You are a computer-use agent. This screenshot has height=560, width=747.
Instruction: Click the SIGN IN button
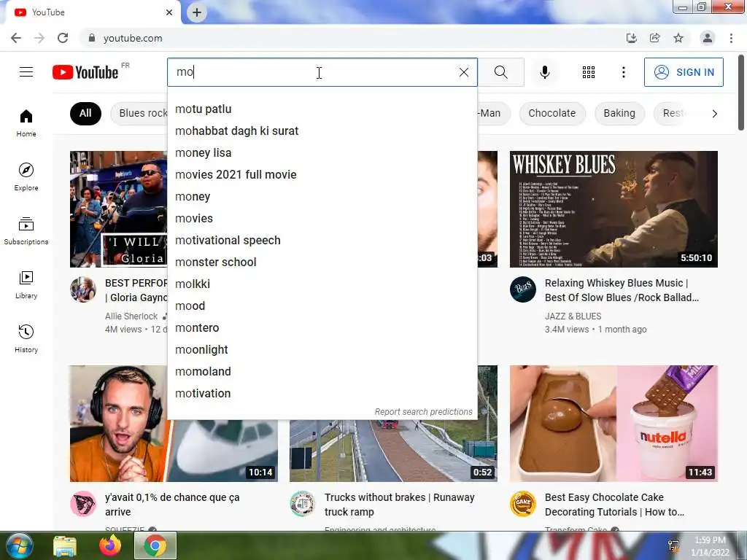(x=684, y=72)
